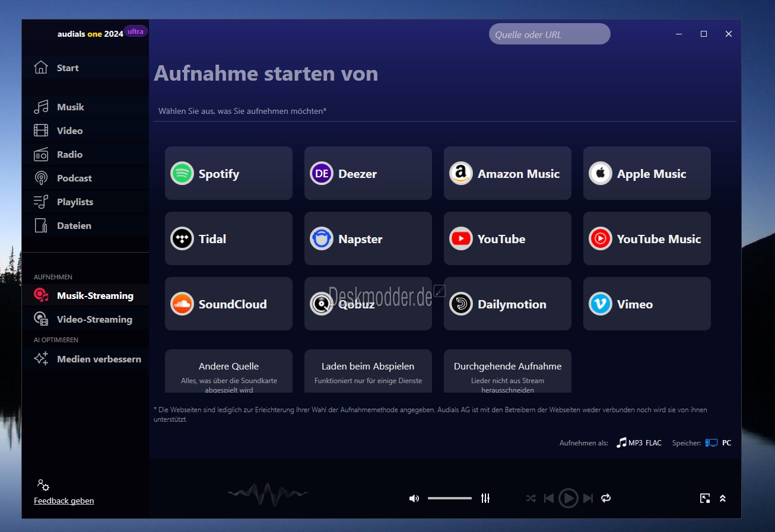Start recording from Dailymotion
Viewport: 775px width, 532px height.
click(x=507, y=304)
